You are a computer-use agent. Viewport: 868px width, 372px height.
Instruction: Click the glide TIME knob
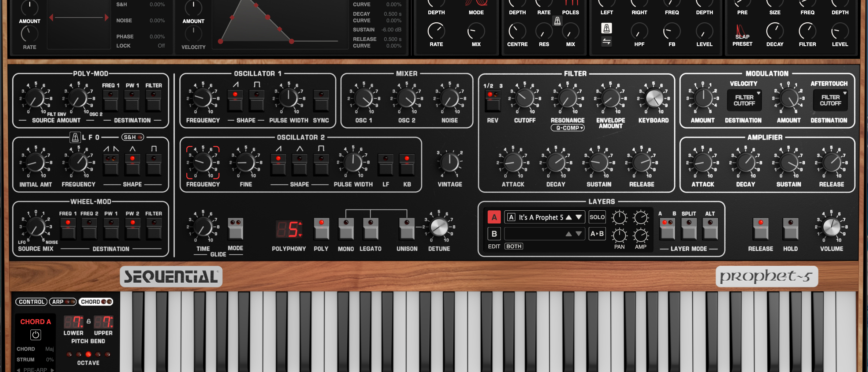coord(203,227)
